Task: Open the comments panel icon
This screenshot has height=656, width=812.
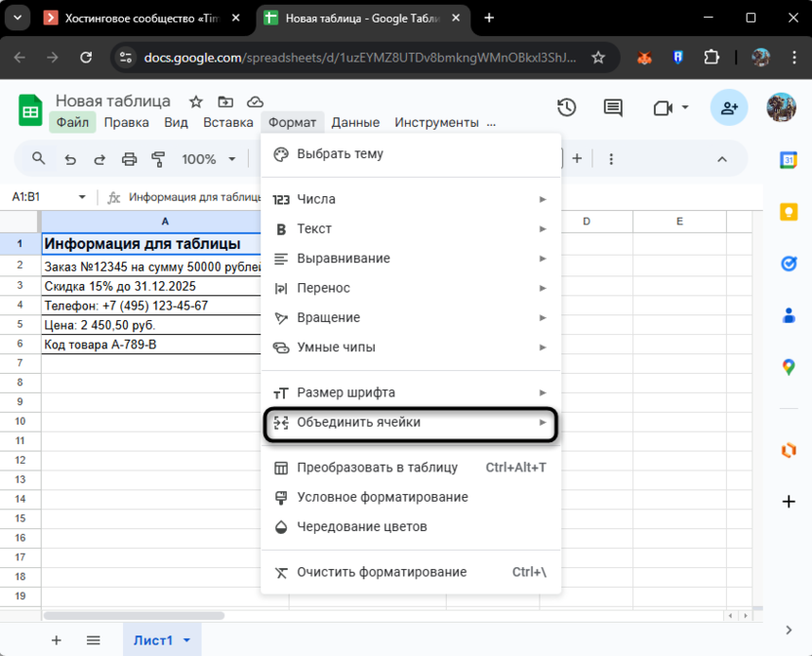Action: (613, 107)
